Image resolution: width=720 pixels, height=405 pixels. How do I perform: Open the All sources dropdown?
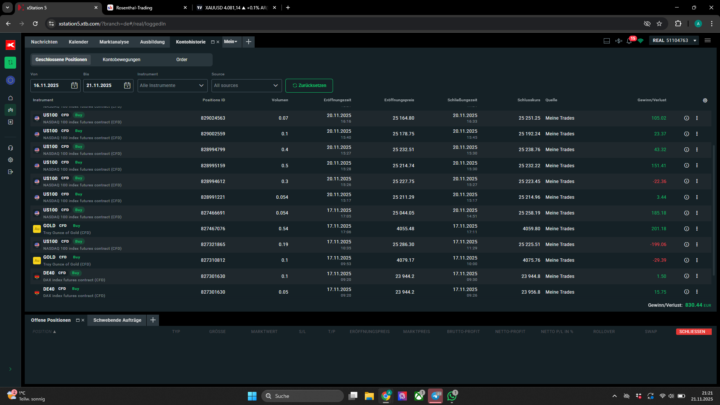point(246,85)
